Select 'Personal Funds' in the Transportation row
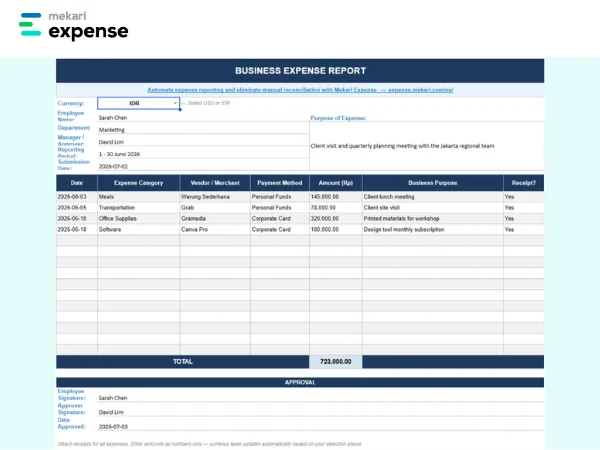The width and height of the screenshot is (600, 450). (x=280, y=207)
